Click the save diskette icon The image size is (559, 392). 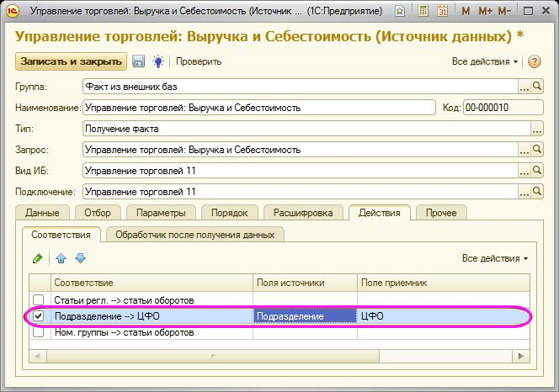(139, 61)
